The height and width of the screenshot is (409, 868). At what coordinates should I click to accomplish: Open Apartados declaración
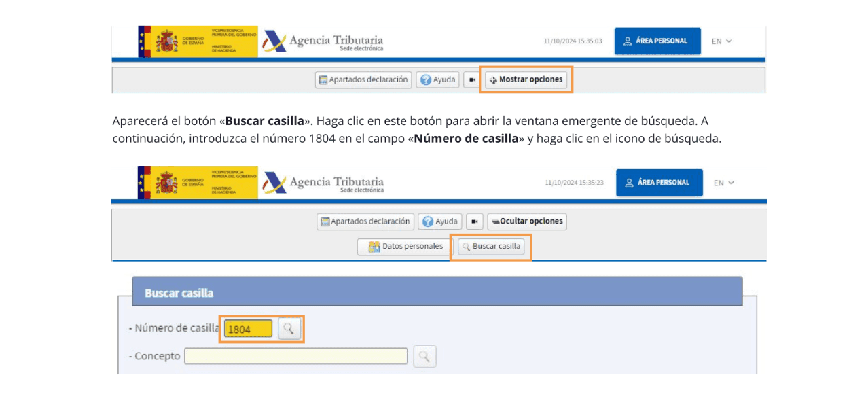tap(365, 79)
